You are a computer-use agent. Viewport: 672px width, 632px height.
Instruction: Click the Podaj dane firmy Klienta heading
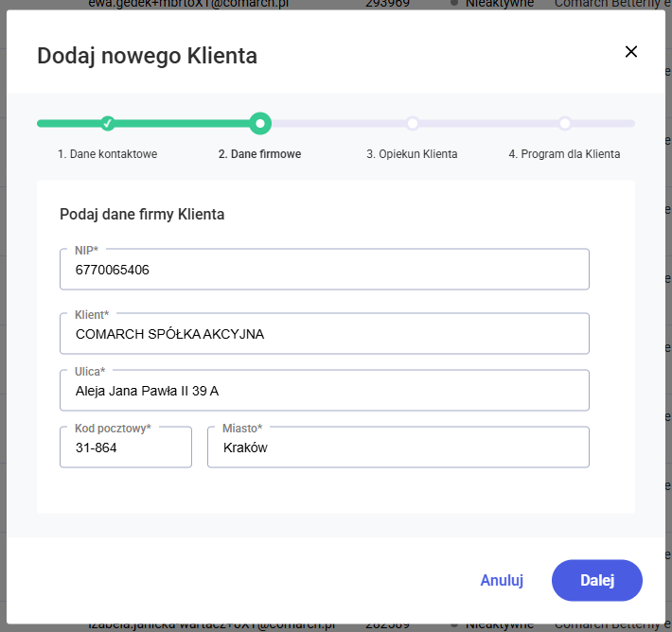142,215
